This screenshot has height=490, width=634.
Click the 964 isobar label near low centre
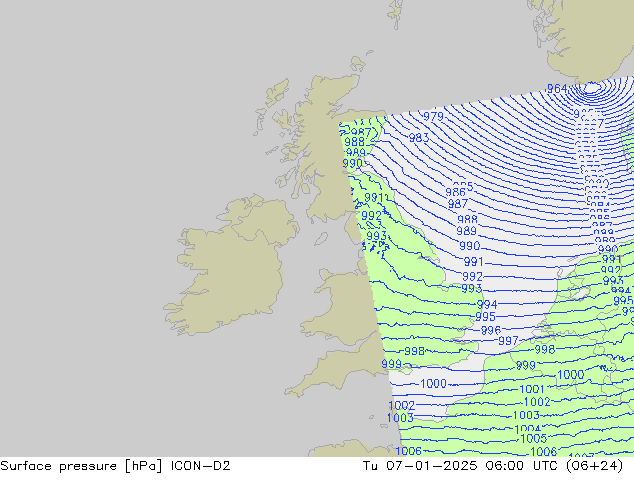tap(557, 89)
